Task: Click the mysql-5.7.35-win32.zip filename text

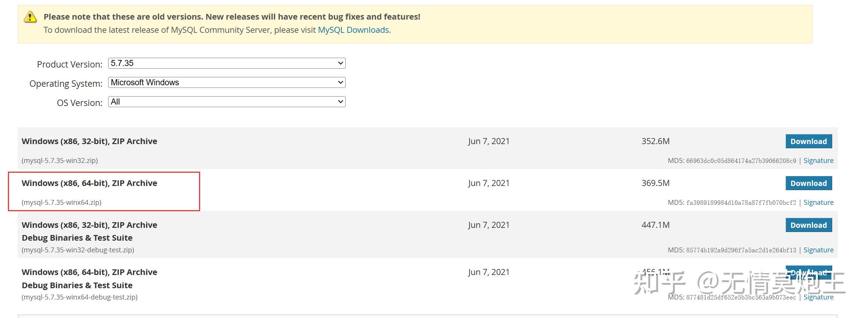Action: [60, 161]
